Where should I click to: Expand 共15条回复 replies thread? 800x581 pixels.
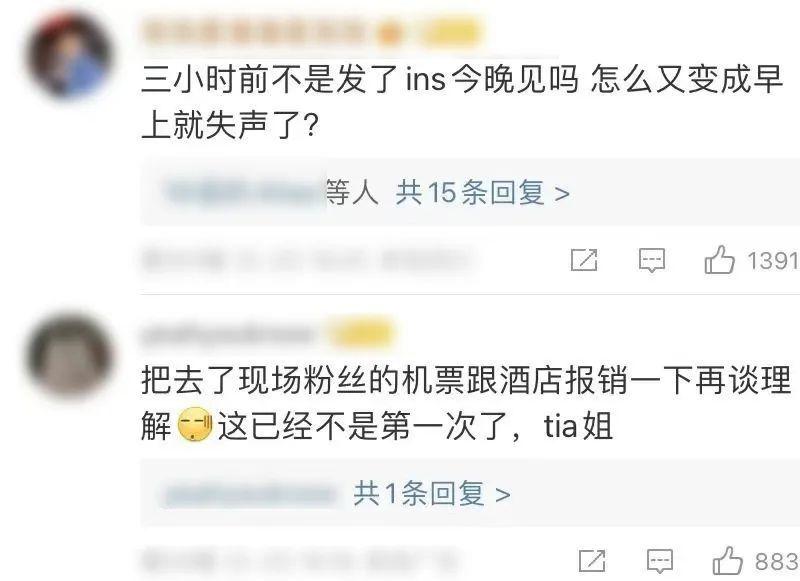(482, 193)
